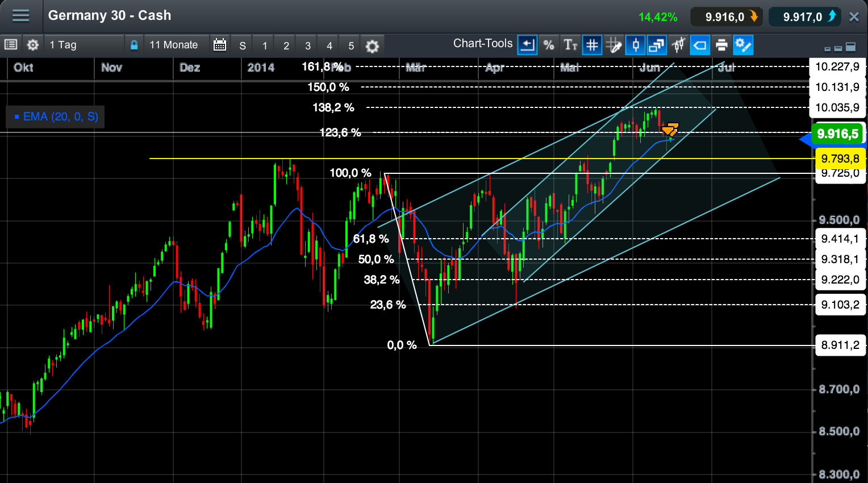Select the S timeframe preset

point(242,45)
